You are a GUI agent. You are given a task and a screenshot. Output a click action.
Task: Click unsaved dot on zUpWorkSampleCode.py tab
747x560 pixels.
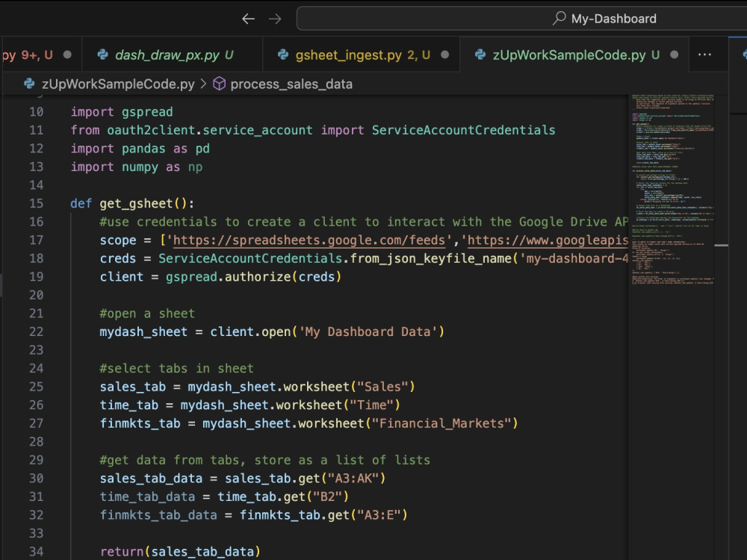pyautogui.click(x=674, y=55)
